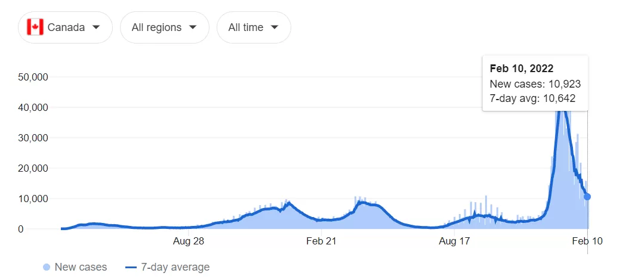Image resolution: width=644 pixels, height=279 pixels.
Task: Expand the All regions dropdown
Action: 165,27
